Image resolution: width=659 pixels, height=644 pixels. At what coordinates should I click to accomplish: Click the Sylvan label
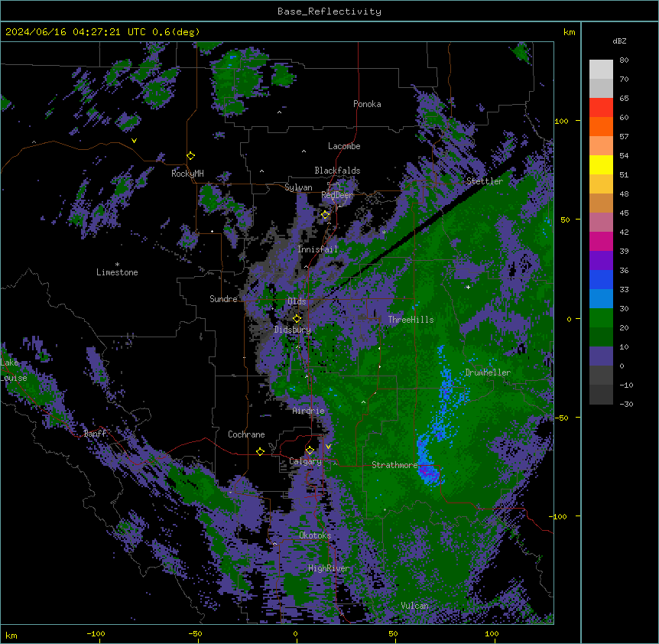(x=298, y=187)
